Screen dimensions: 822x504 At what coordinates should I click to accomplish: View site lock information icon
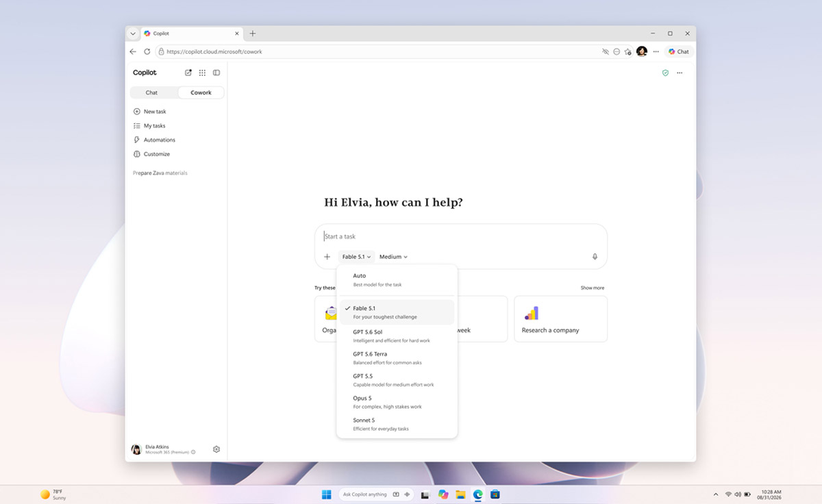tap(162, 51)
